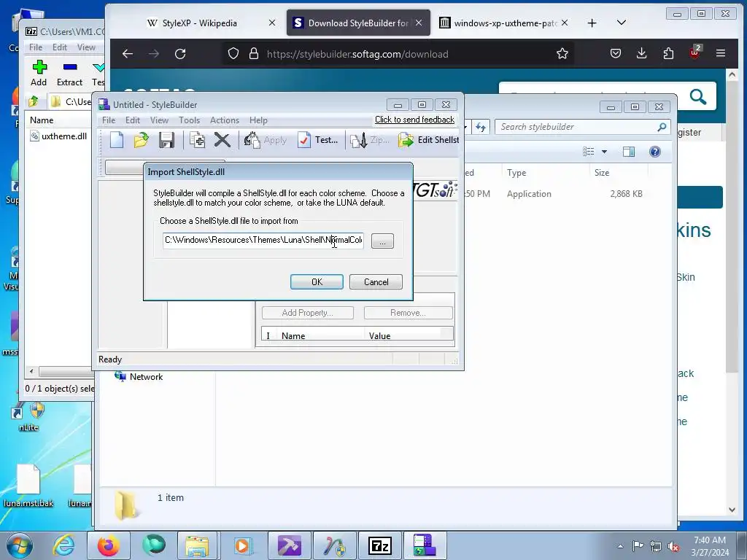Click the Explorer help question mark icon
The height and width of the screenshot is (560, 747).
pos(655,152)
